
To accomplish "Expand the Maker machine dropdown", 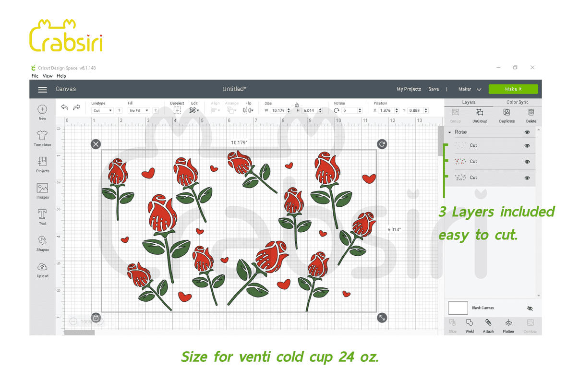I will pyautogui.click(x=470, y=89).
